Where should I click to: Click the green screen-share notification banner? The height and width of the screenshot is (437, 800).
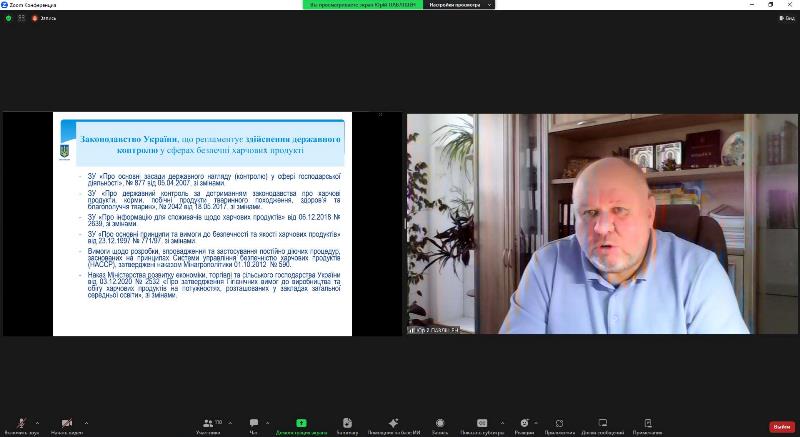[x=363, y=5]
